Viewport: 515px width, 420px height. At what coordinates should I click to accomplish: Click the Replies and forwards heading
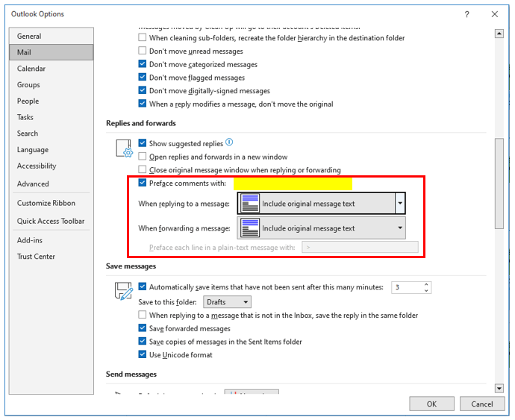click(141, 123)
